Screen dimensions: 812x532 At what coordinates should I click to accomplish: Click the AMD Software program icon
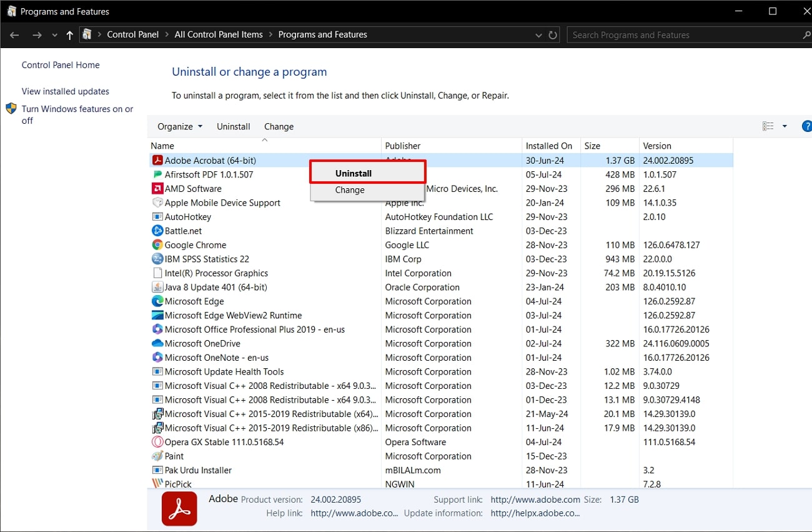click(157, 189)
